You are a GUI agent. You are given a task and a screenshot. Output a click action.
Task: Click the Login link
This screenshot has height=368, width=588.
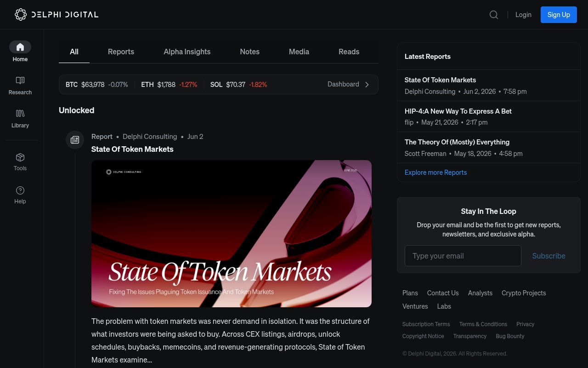pyautogui.click(x=523, y=15)
